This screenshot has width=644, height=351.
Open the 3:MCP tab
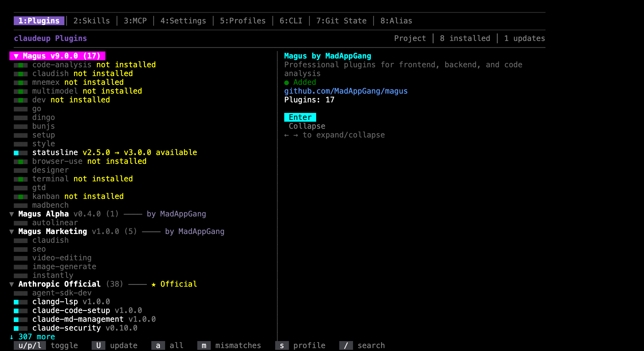[x=135, y=21]
